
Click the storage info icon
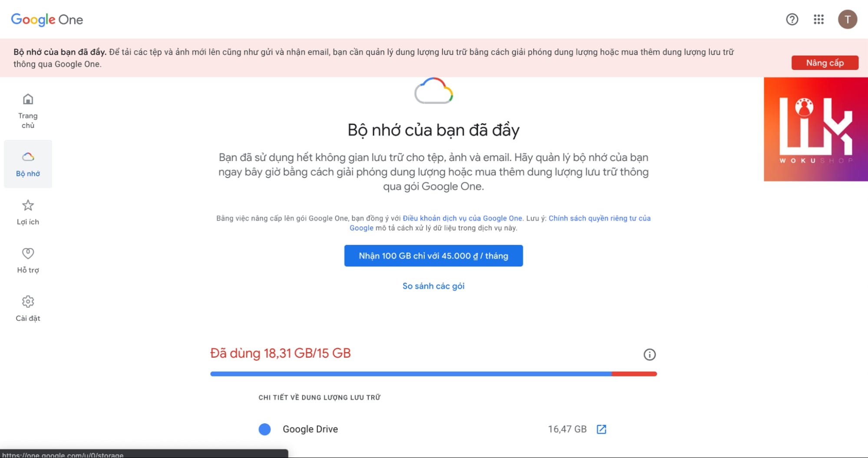[650, 354]
